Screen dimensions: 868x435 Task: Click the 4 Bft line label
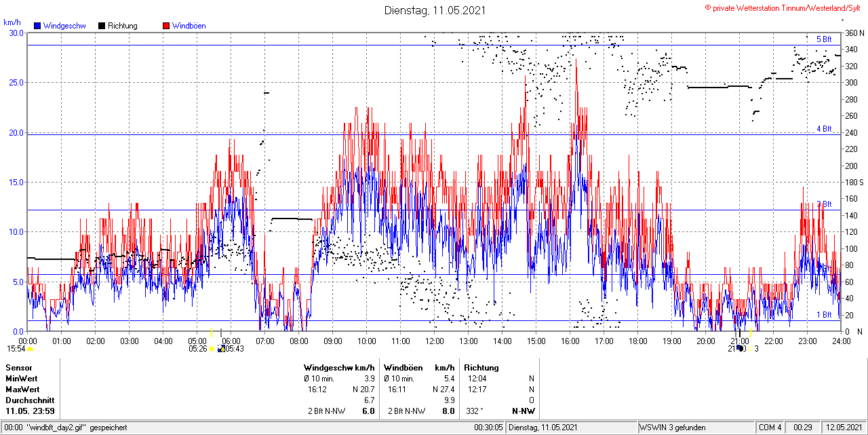pyautogui.click(x=824, y=128)
